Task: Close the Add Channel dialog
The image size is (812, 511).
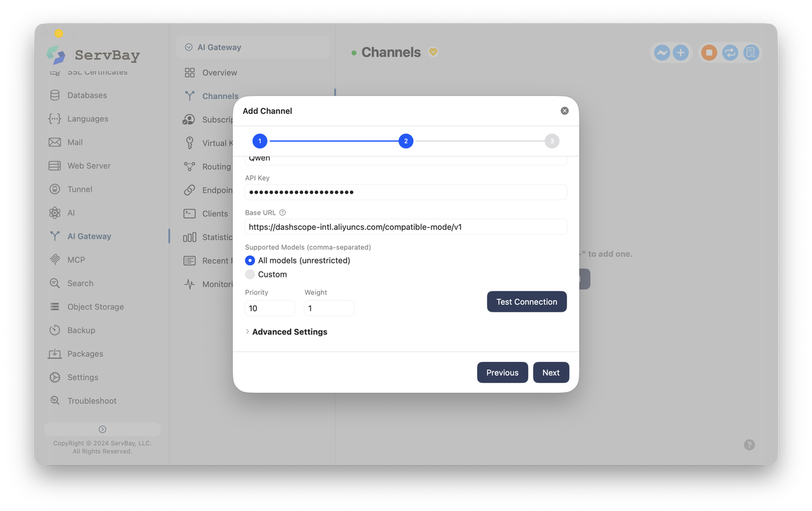Action: pyautogui.click(x=565, y=110)
